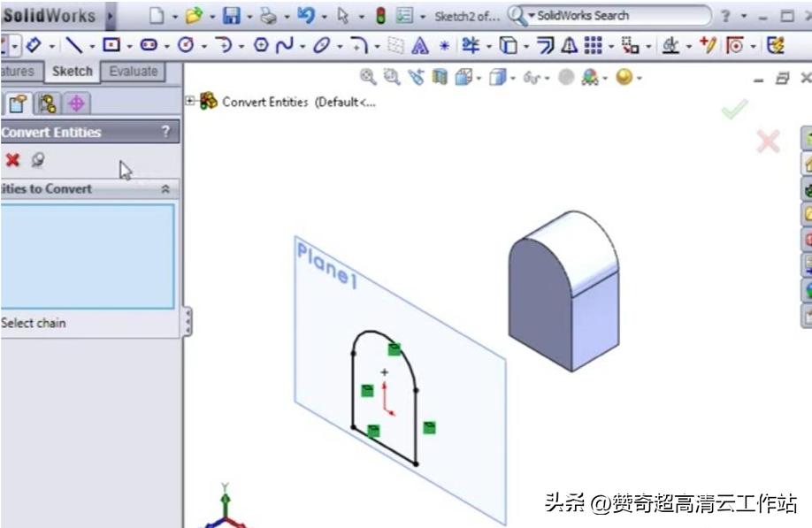
Task: Open the New document dropdown arrow
Action: tap(174, 17)
